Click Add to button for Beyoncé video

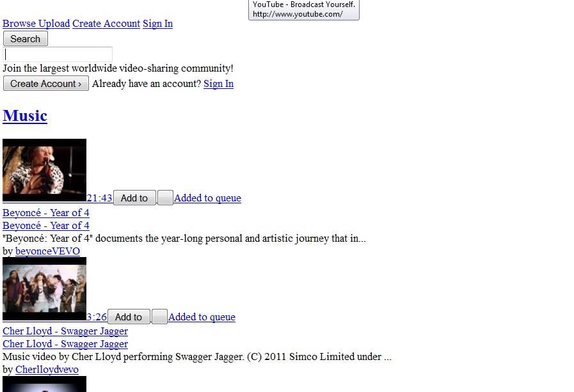point(134,198)
